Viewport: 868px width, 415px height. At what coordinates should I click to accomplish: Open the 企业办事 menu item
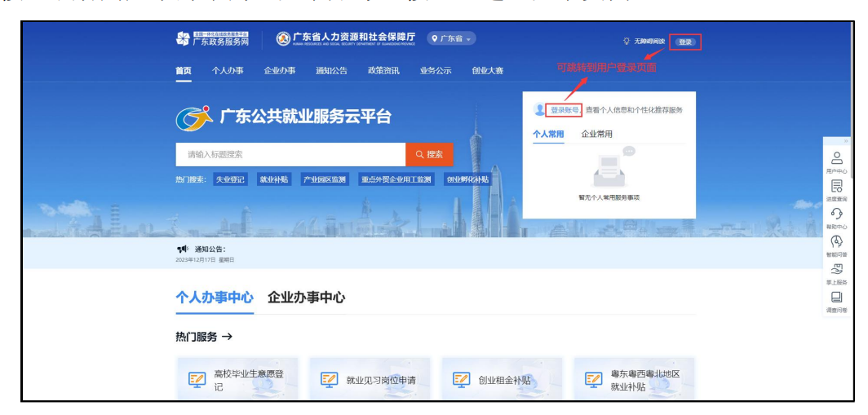point(280,71)
